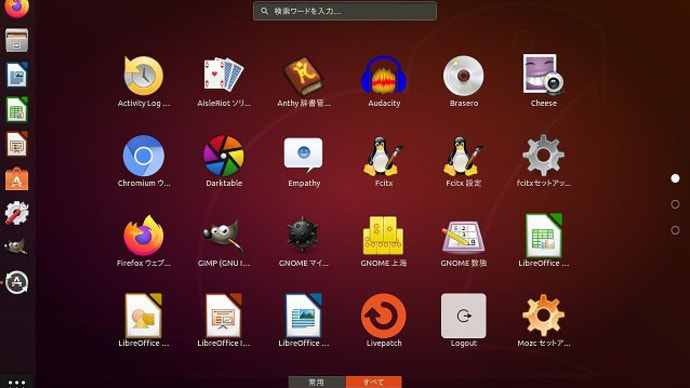Open Files manager from dock
690x388 pixels.
point(17,40)
